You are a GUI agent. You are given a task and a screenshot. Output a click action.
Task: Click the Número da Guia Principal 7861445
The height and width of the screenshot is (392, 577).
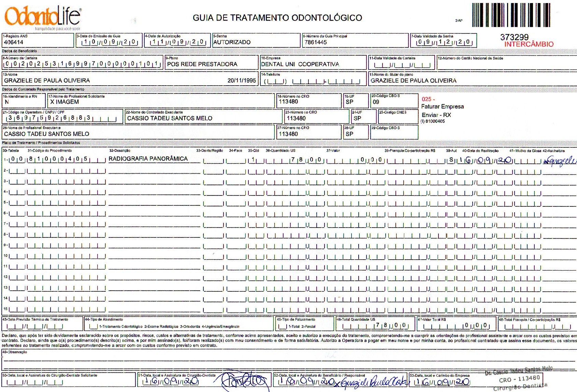click(x=355, y=40)
